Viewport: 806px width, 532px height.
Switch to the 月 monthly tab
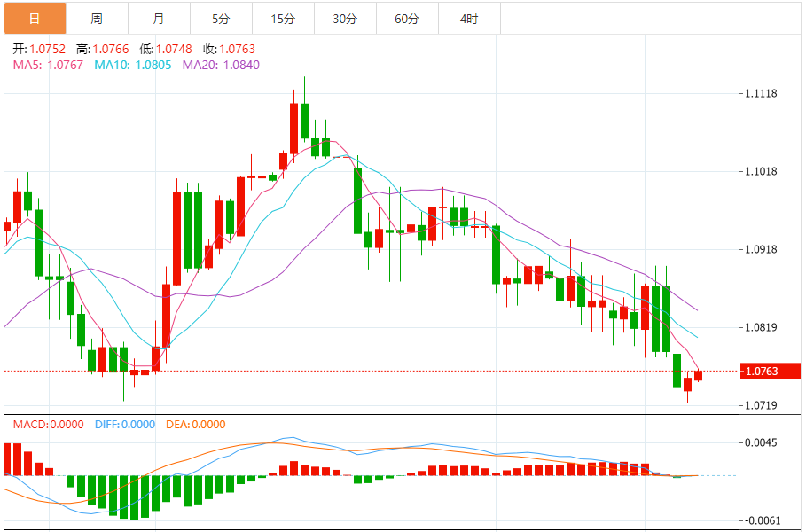click(x=160, y=19)
